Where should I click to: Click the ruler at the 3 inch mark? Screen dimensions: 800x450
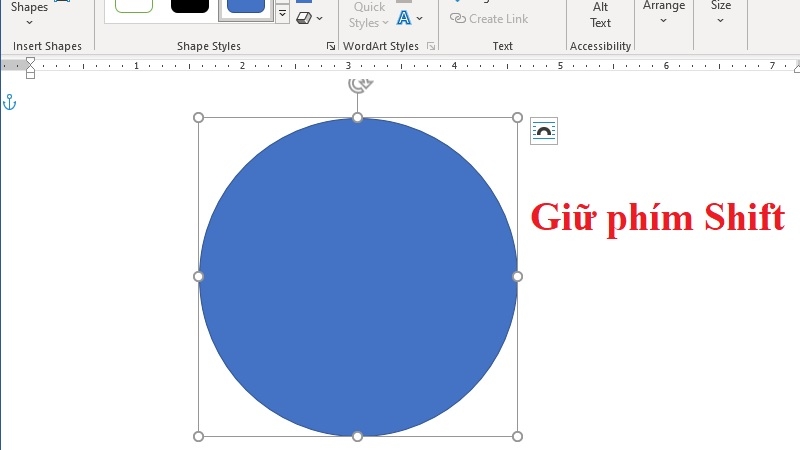point(348,65)
